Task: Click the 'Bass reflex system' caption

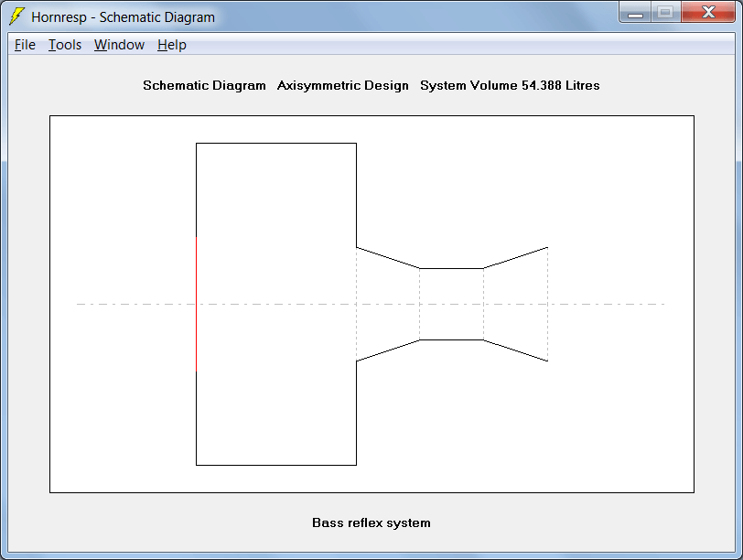Action: (371, 522)
